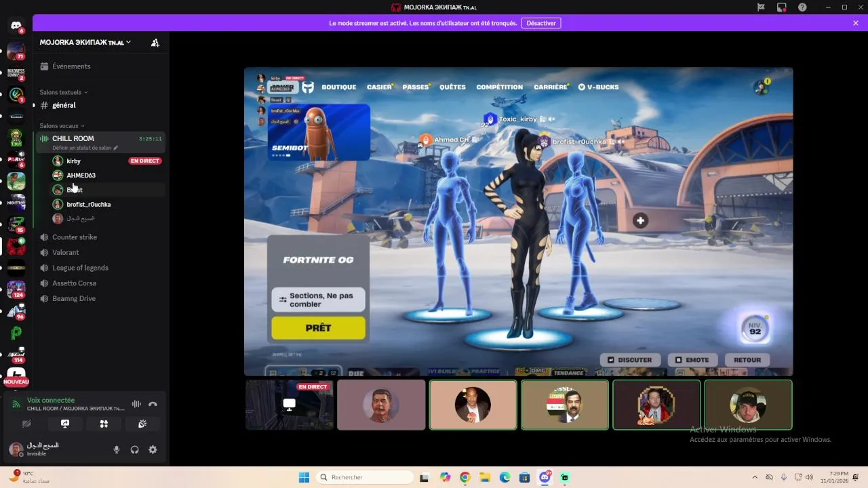Click the noise suppression waveform icon

point(136,404)
